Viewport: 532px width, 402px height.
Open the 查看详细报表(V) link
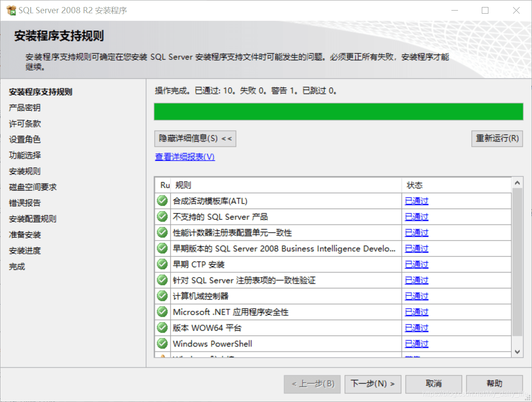[x=185, y=157]
